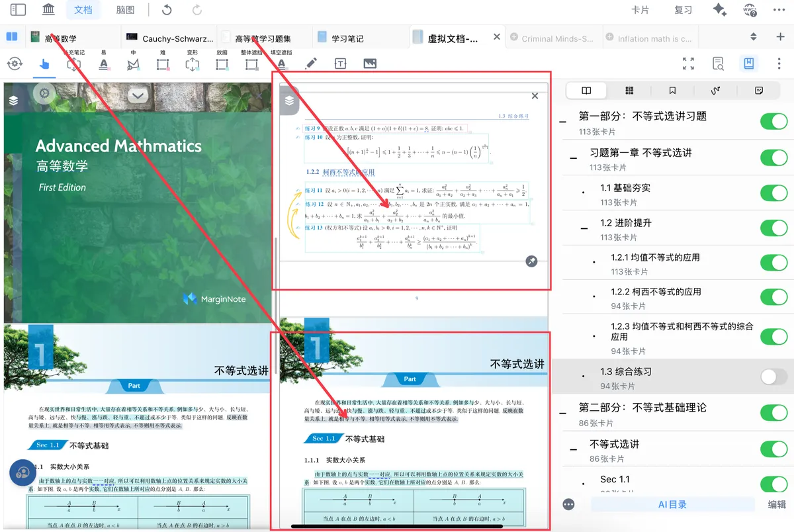
Task: Open the AI sparkle assistant
Action: (x=719, y=10)
